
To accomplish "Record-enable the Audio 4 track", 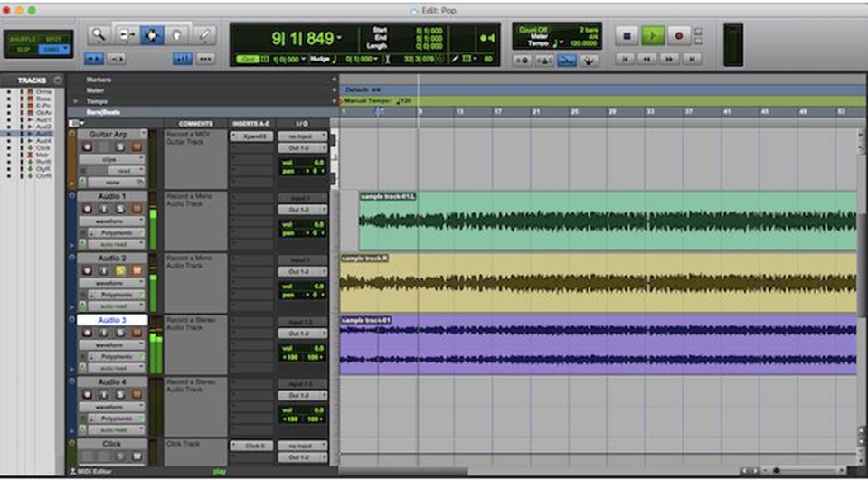I will click(88, 394).
